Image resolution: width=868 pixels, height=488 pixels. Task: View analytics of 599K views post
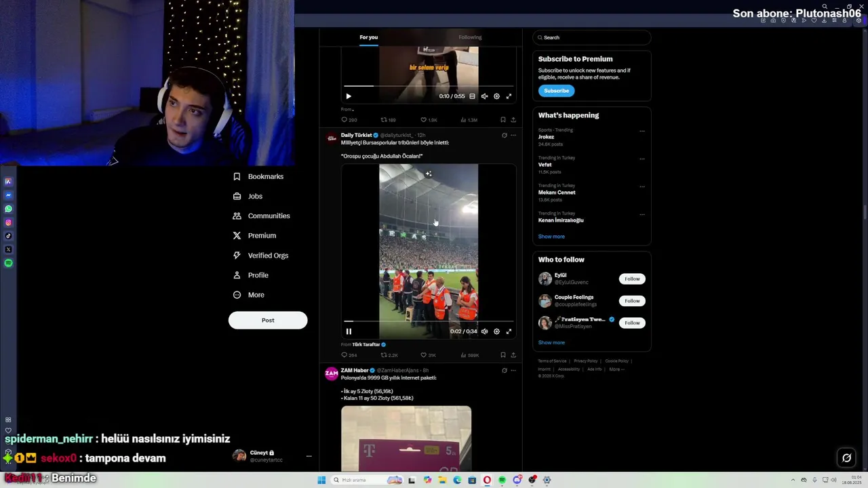pyautogui.click(x=470, y=355)
